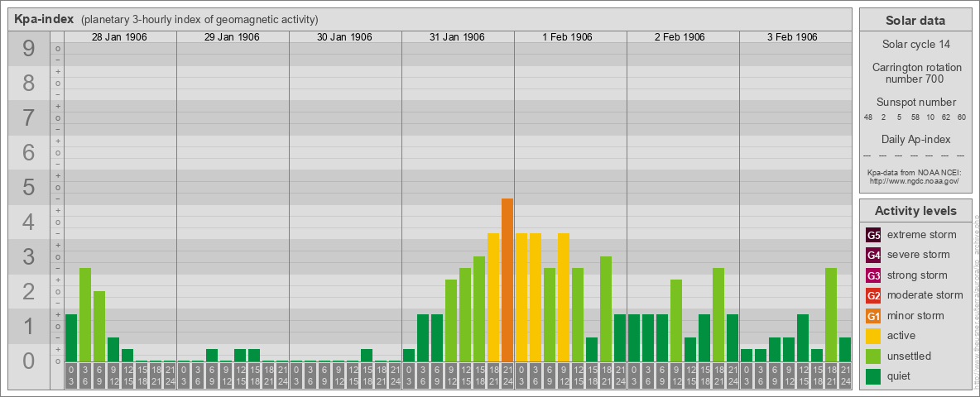This screenshot has width=980, height=397.
Task: Click the 31 Jan 1906 date header
Action: tap(457, 37)
